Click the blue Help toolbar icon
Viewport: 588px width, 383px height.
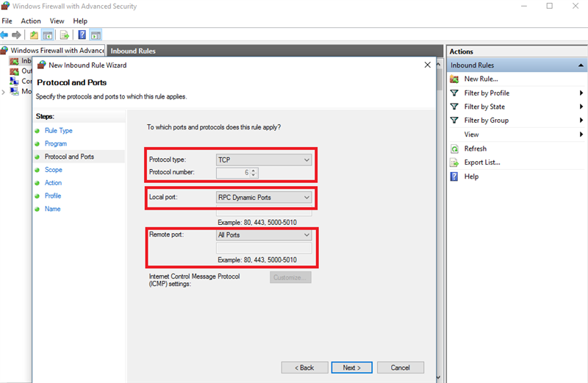pyautogui.click(x=82, y=35)
